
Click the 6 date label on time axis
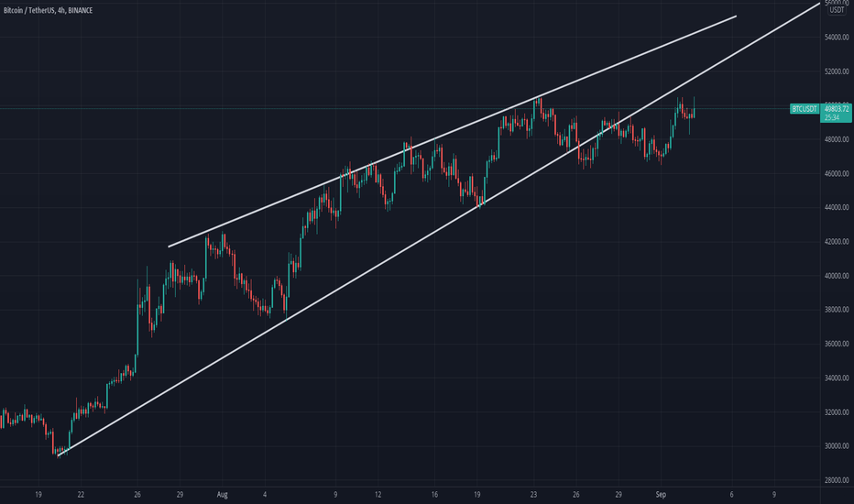731,495
